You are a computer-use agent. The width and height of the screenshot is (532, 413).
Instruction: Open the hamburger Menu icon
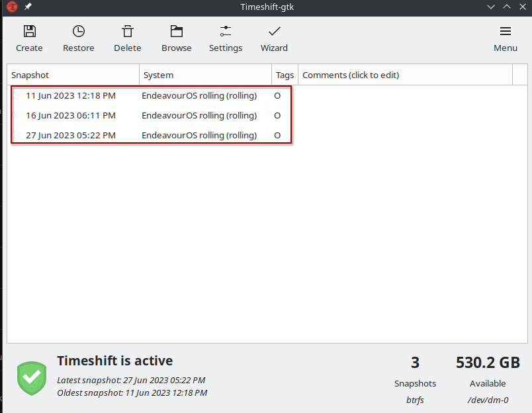click(x=505, y=31)
